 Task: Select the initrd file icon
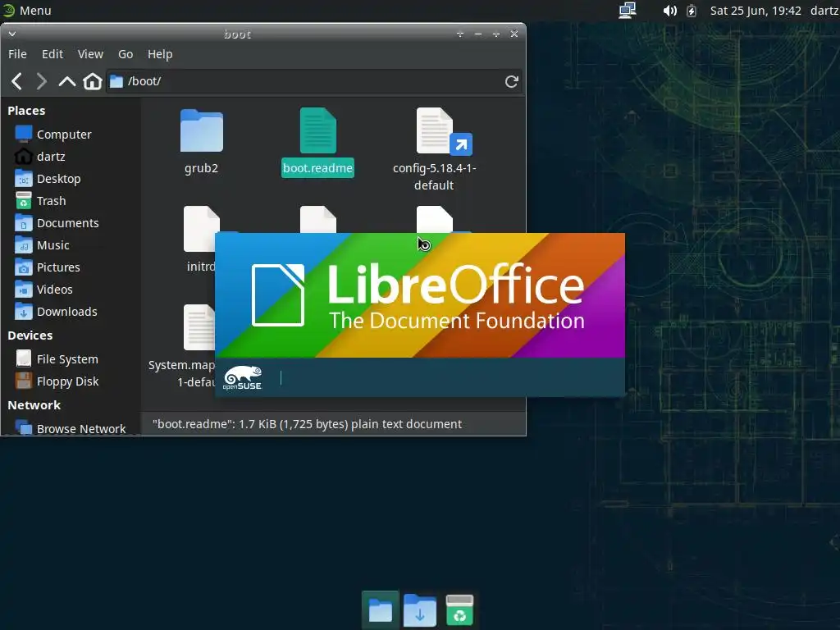click(202, 229)
